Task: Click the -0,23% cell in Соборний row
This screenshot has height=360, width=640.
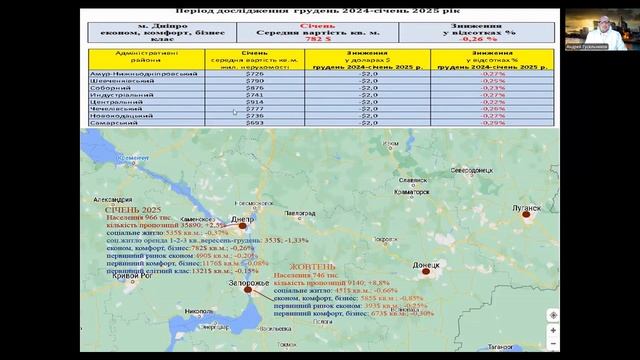Action: tap(493, 88)
